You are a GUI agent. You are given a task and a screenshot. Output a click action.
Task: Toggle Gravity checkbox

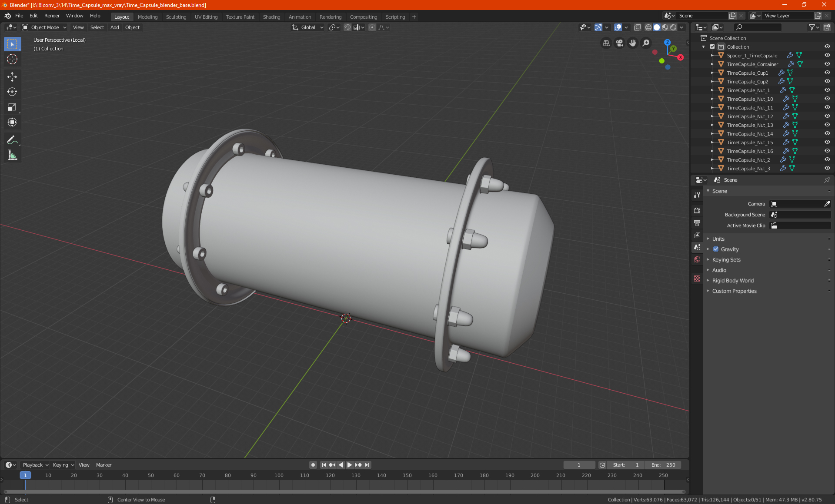coord(716,249)
